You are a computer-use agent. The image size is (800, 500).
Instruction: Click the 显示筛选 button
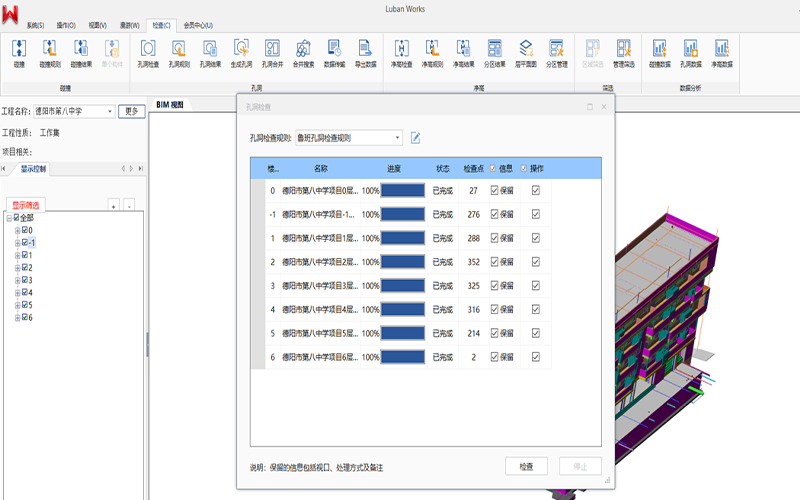[x=26, y=205]
